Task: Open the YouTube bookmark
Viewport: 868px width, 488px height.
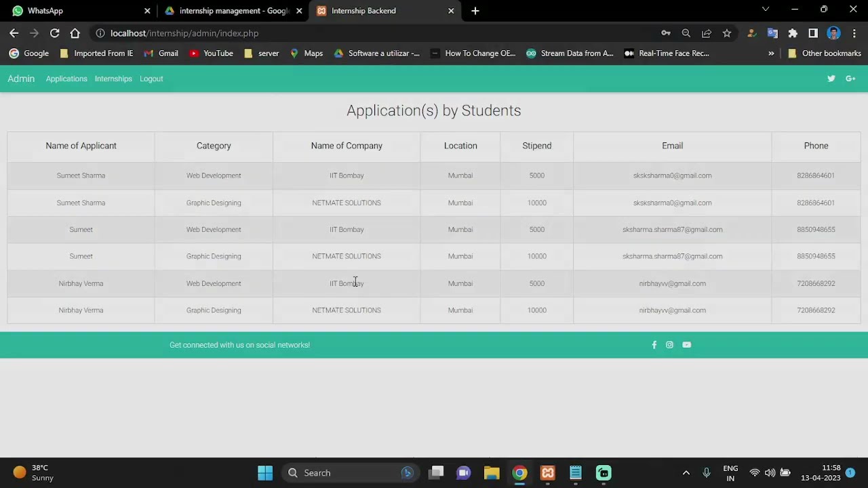Action: pos(212,54)
